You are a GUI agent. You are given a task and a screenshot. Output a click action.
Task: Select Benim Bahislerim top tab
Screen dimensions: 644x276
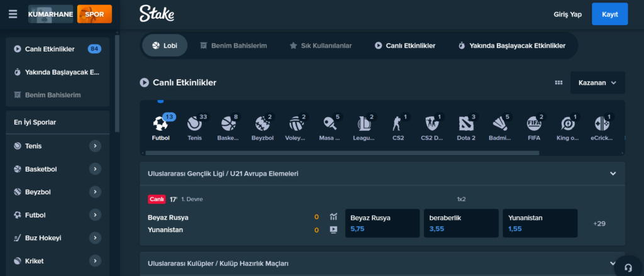click(x=233, y=46)
